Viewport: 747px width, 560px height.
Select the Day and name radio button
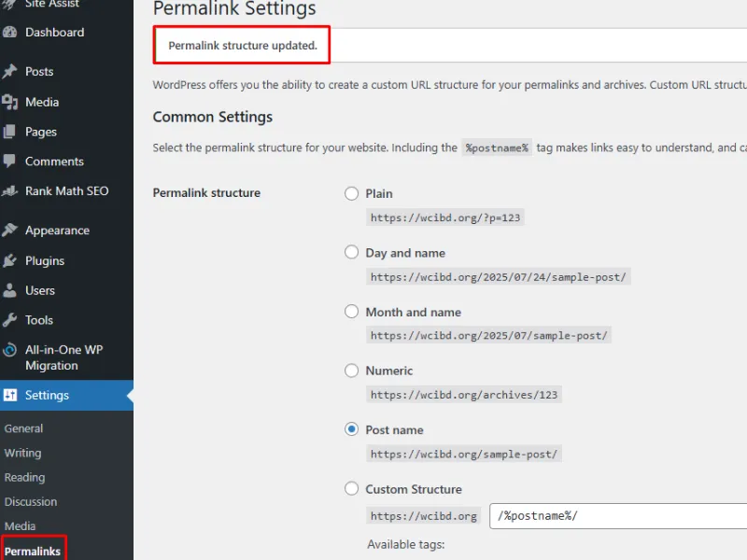[352, 252]
